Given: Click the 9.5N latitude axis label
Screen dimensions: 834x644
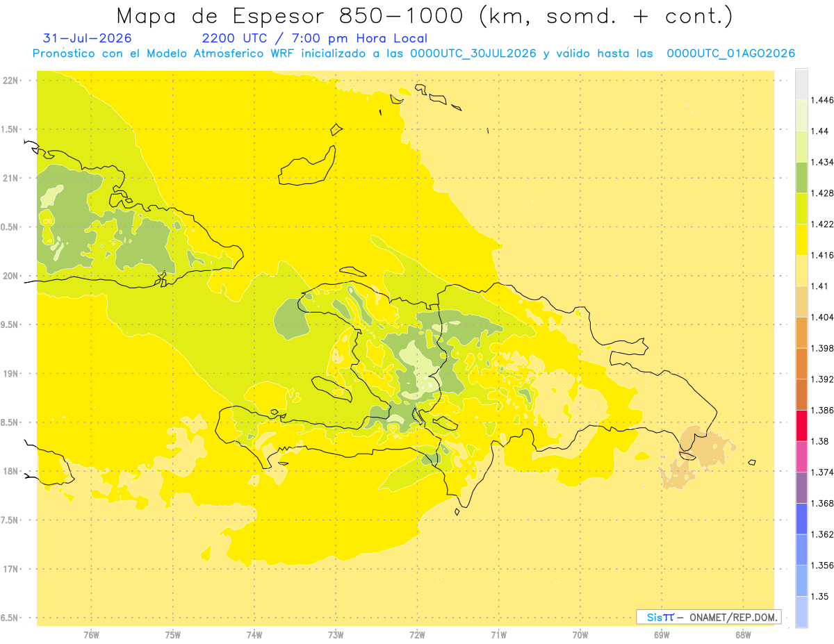Looking at the screenshot, I should pos(10,324).
